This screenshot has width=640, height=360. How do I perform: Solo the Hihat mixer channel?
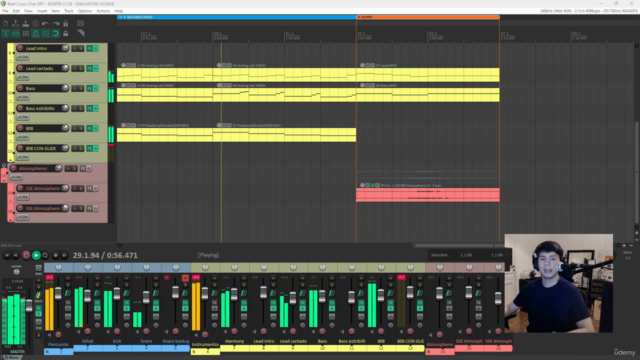point(97,284)
